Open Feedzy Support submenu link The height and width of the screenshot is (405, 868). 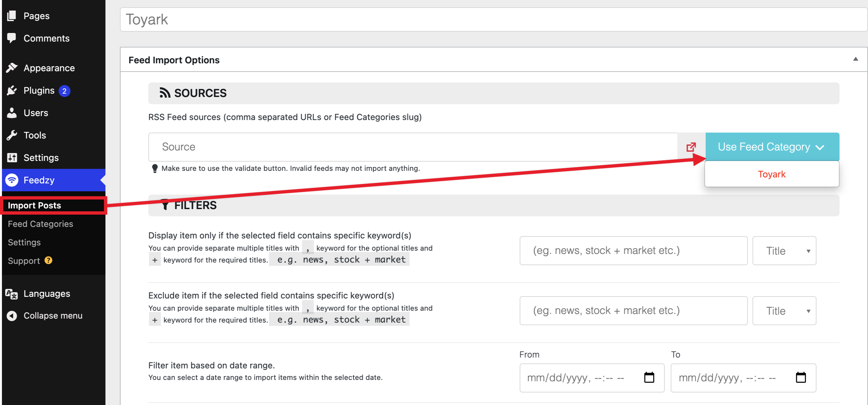(x=24, y=261)
